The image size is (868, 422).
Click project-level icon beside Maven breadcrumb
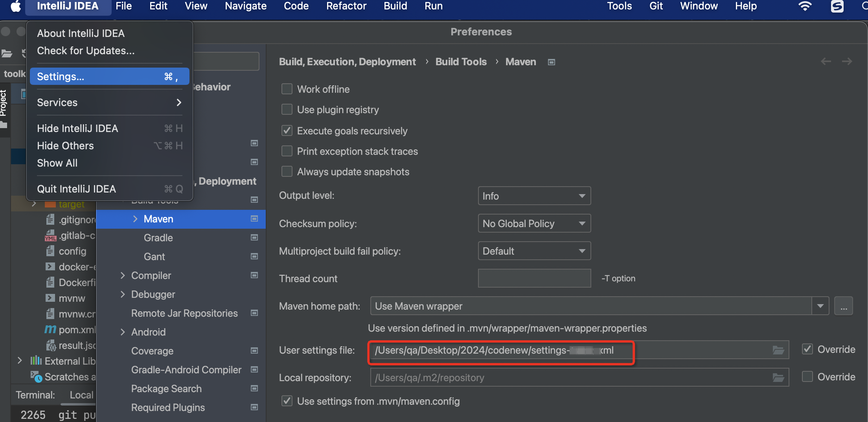[x=552, y=62]
